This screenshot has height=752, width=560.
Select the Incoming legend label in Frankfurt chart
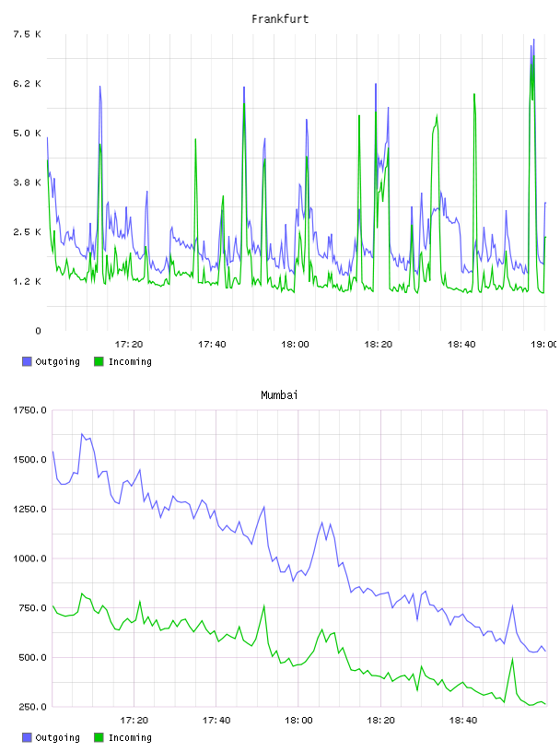[x=130, y=362]
